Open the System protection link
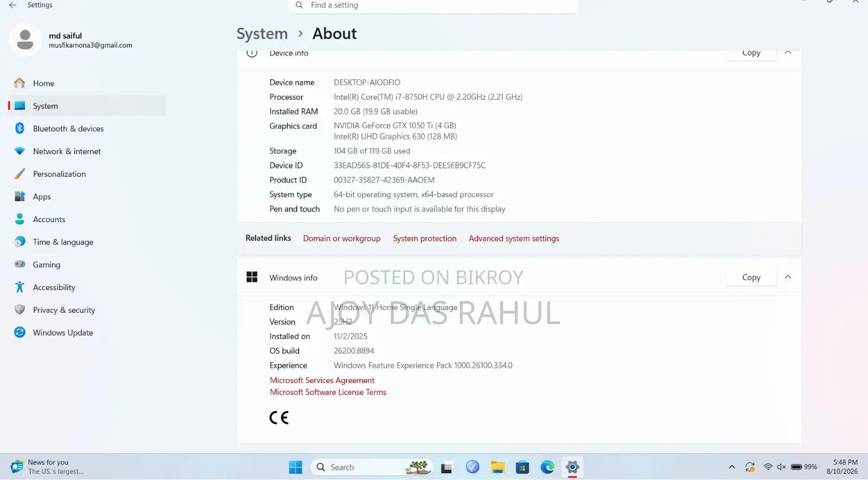868x480 pixels. tap(425, 239)
